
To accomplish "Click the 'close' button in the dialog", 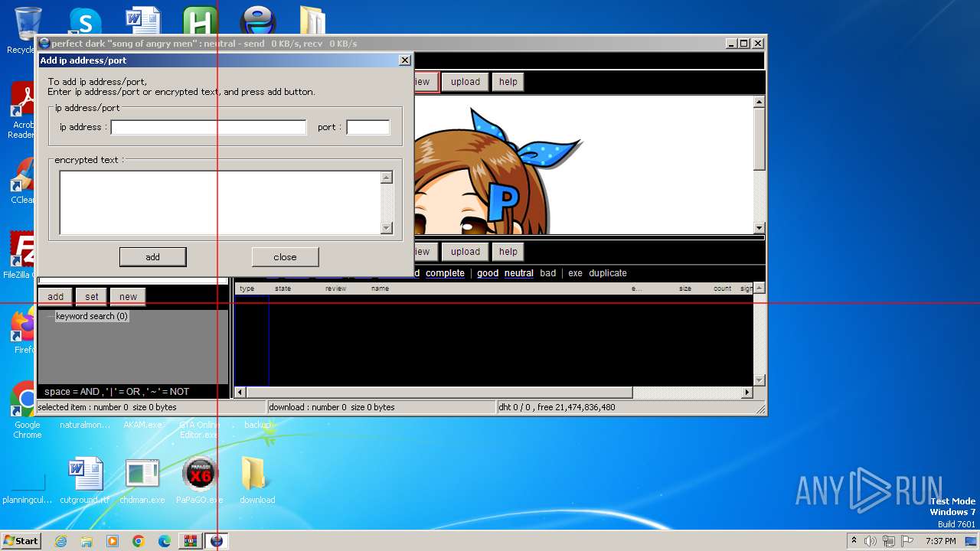I will 285,257.
